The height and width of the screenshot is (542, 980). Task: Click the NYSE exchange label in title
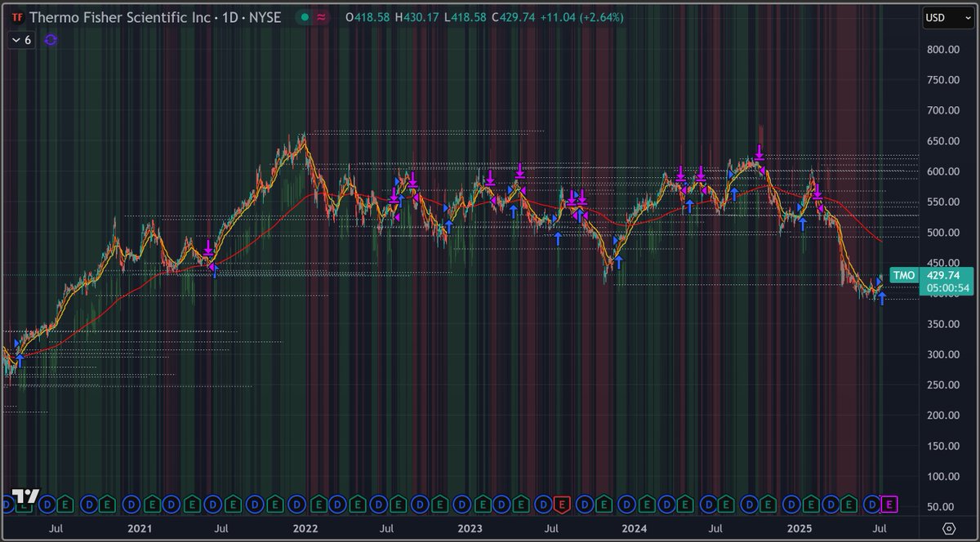[x=264, y=17]
